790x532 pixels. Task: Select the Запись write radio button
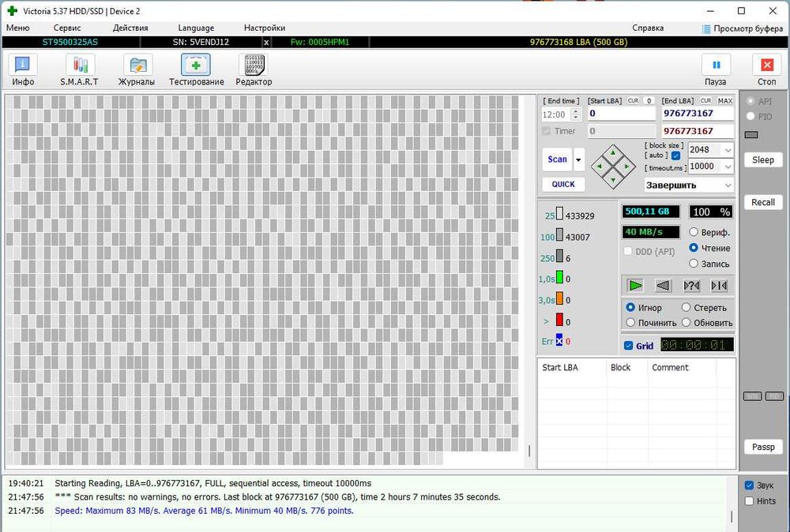[694, 263]
